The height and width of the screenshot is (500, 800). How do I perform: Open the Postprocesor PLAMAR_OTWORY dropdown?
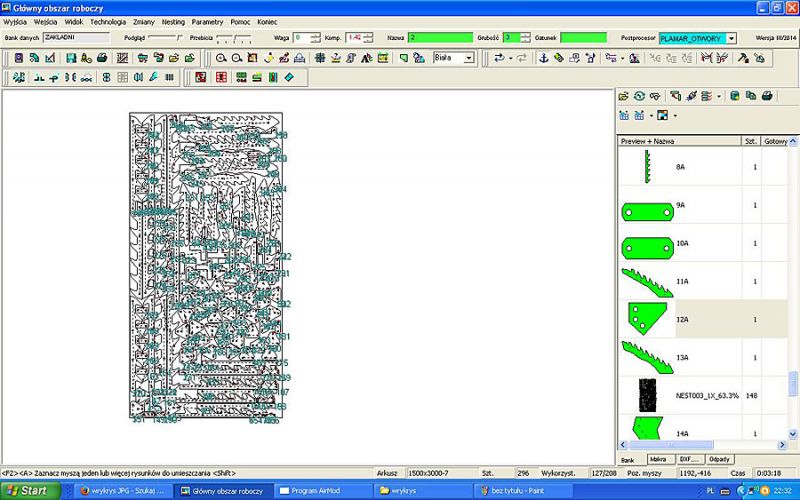point(731,38)
